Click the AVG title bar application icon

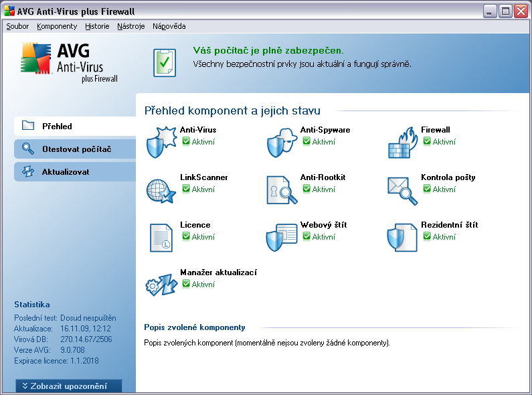click(x=9, y=11)
